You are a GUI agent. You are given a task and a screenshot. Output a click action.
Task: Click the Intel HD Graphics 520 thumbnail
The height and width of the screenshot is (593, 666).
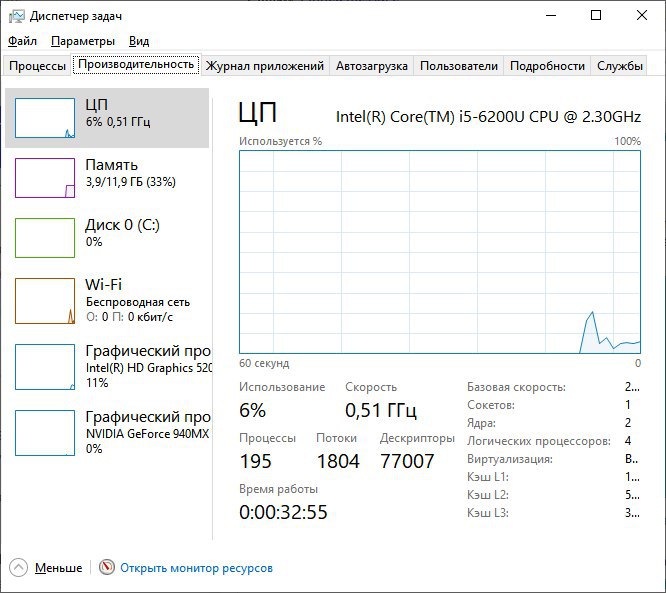point(45,367)
